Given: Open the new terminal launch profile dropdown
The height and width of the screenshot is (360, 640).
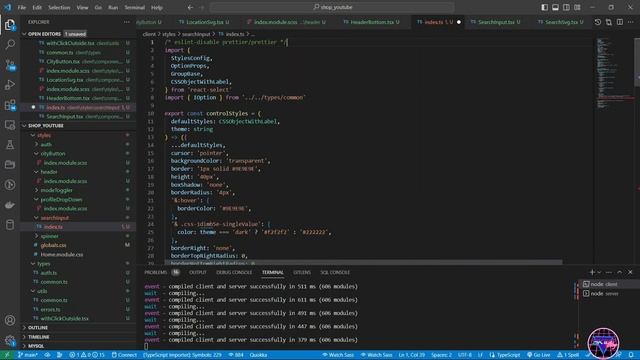Looking at the screenshot, I should tap(599, 272).
